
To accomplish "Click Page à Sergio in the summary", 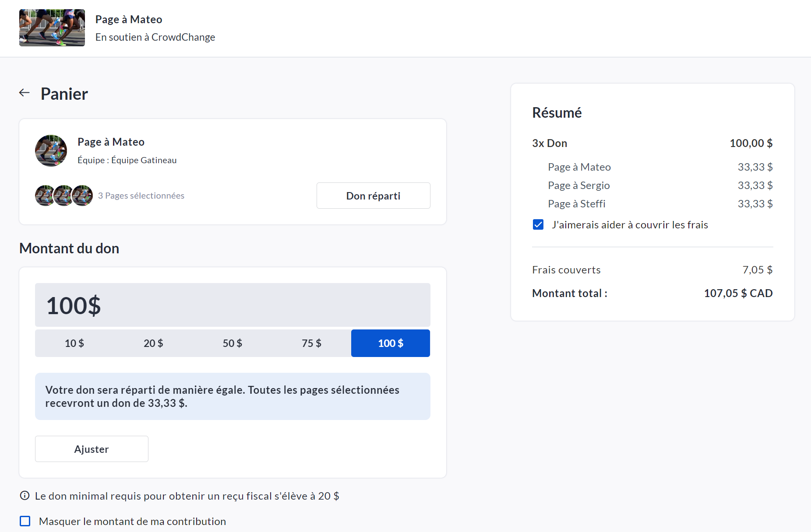I will pos(578,185).
